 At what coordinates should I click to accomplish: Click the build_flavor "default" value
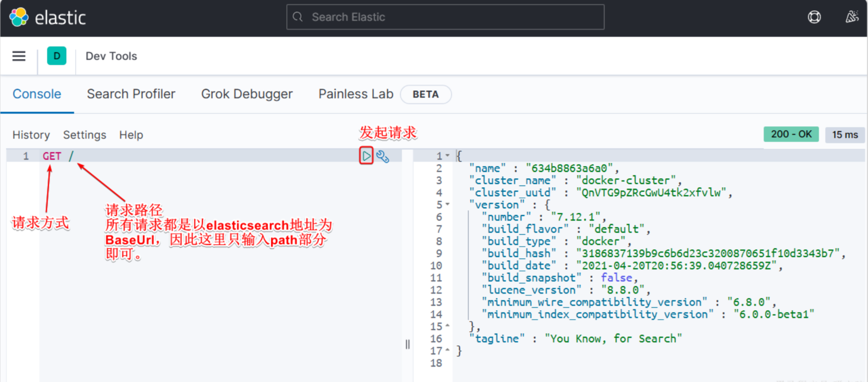[616, 229]
